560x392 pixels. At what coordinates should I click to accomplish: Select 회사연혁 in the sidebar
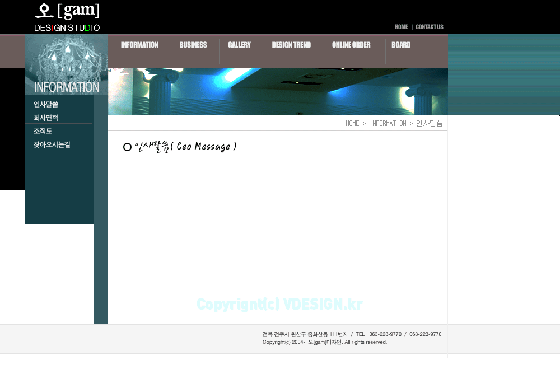pos(46,118)
